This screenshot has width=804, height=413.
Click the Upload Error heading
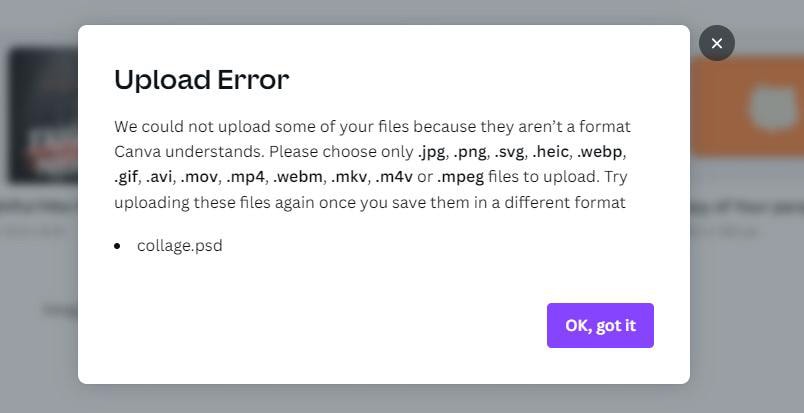pos(202,80)
